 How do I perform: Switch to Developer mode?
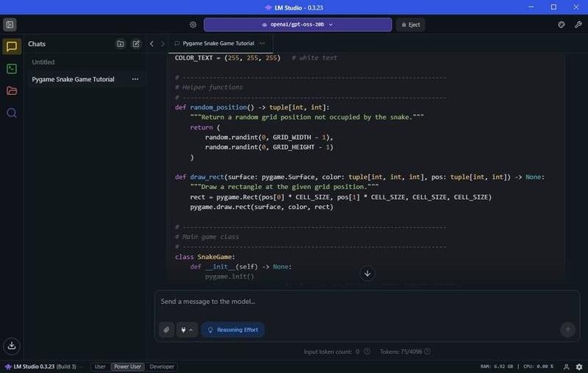pyautogui.click(x=162, y=366)
